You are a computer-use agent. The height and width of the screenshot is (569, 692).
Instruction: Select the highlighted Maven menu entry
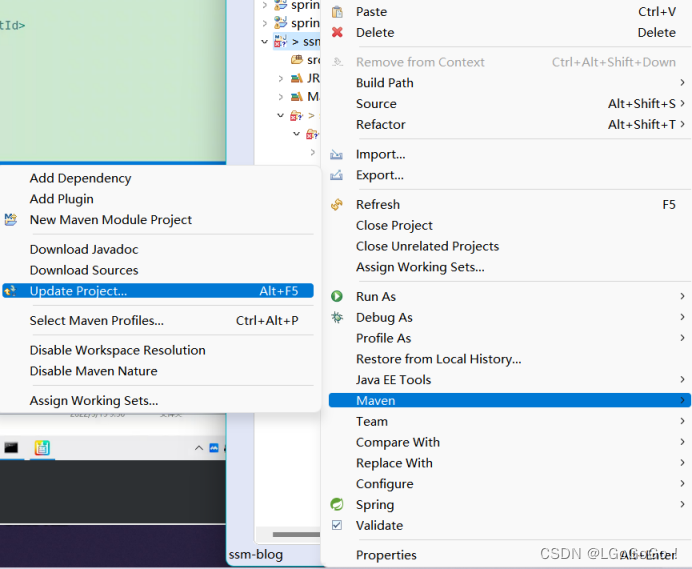[x=510, y=400]
